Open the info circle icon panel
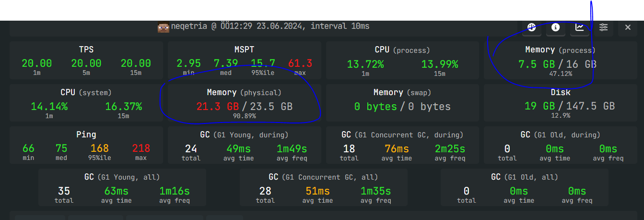644x220 pixels. click(x=556, y=27)
